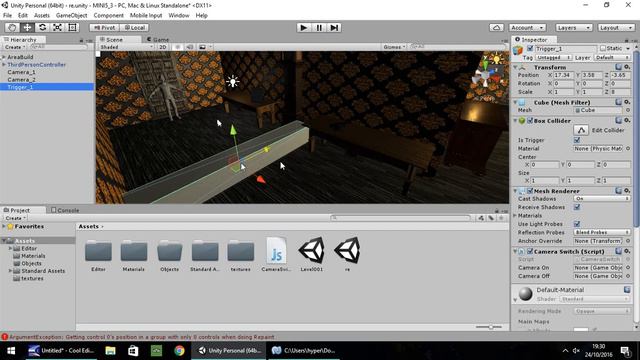Click the Transform component gear icon
640x360 pixels.
click(x=627, y=67)
